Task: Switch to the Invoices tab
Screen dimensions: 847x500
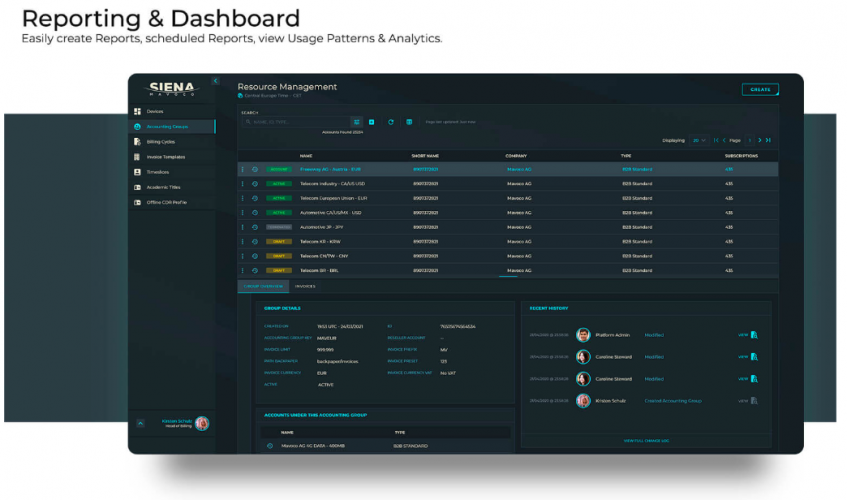Action: coord(305,286)
